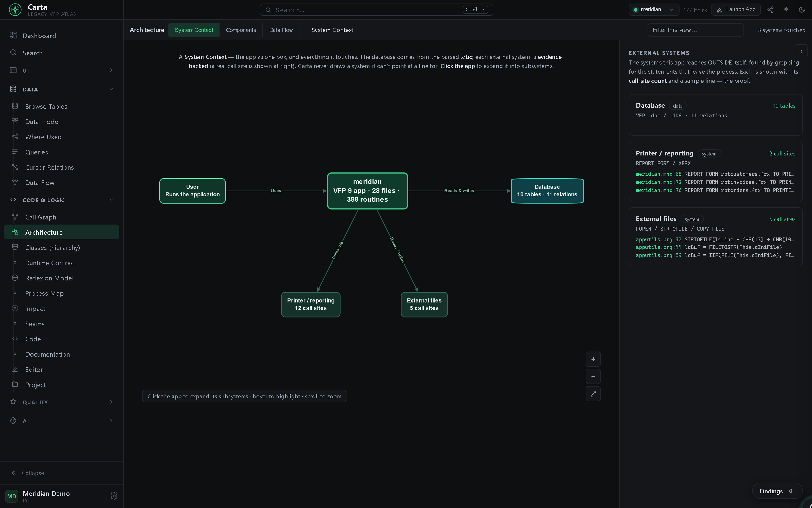This screenshot has width=812, height=508.
Task: Open meridian.mnx:76 call site link
Action: [x=658, y=190]
